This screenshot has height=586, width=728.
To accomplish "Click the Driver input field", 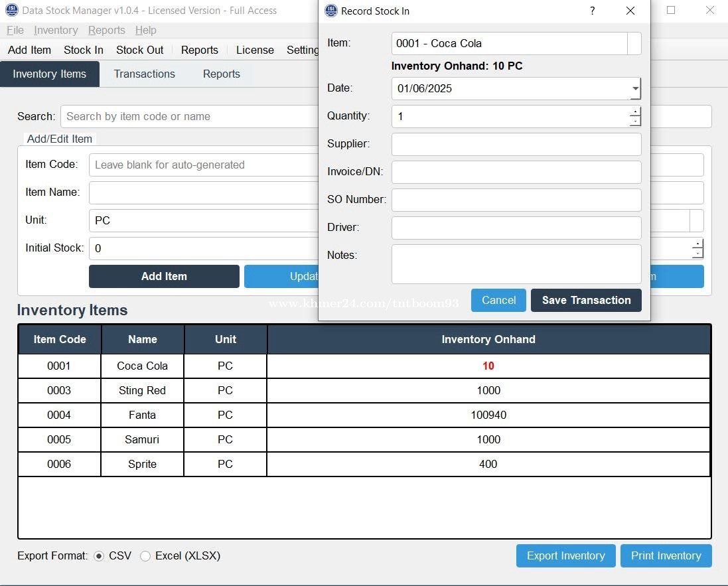I will click(516, 228).
